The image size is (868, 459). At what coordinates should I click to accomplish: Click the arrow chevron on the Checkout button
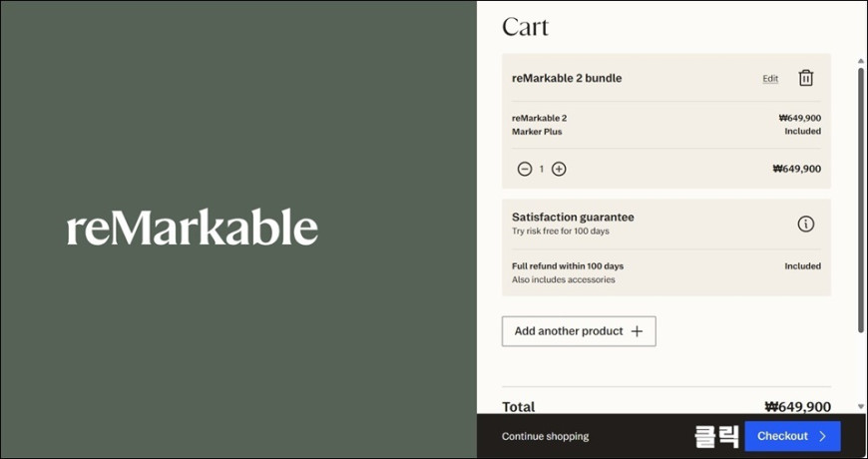823,436
